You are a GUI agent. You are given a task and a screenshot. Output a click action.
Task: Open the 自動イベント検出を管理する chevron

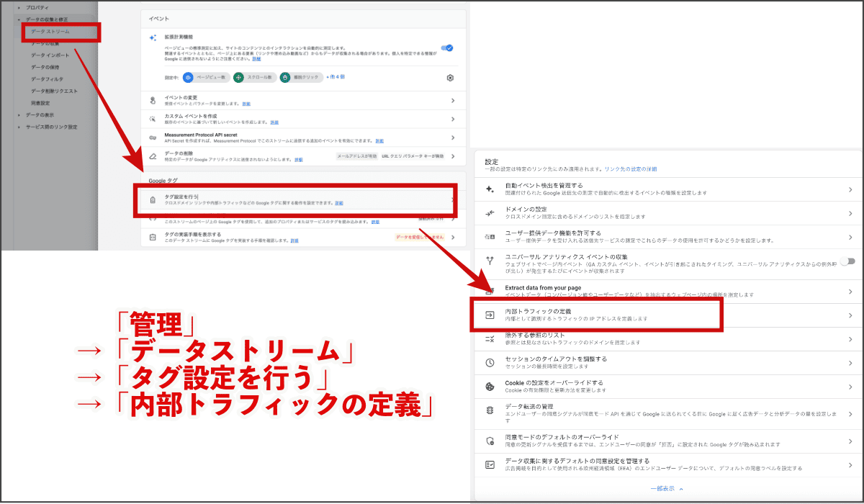tap(851, 189)
